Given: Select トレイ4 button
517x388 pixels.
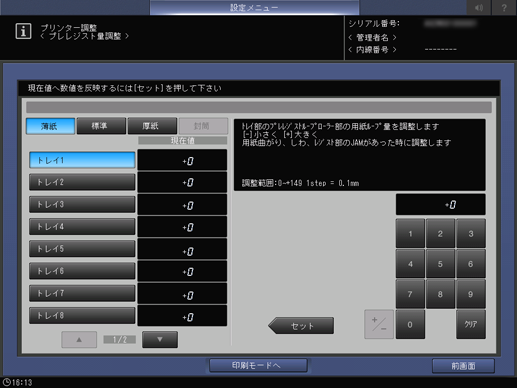Looking at the screenshot, I should 82,227.
